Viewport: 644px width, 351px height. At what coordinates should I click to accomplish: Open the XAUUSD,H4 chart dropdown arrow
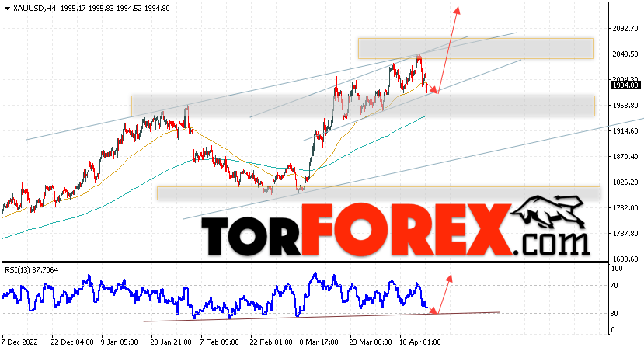(x=7, y=9)
